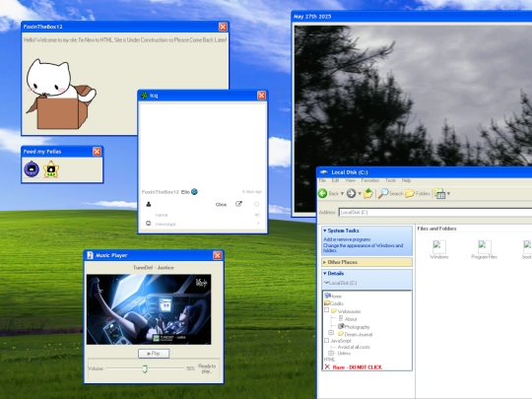Click the yellow star pet icon
Screen dimensions: 532x399
click(51, 169)
